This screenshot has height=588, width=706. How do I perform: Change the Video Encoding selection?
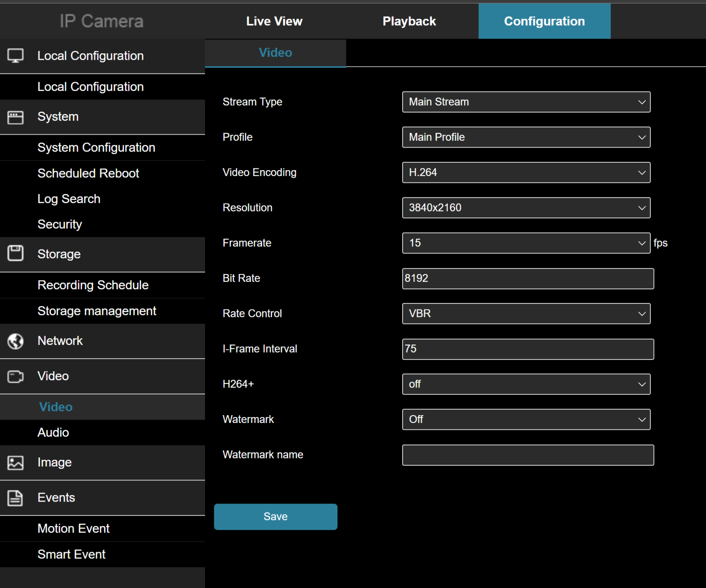point(526,172)
